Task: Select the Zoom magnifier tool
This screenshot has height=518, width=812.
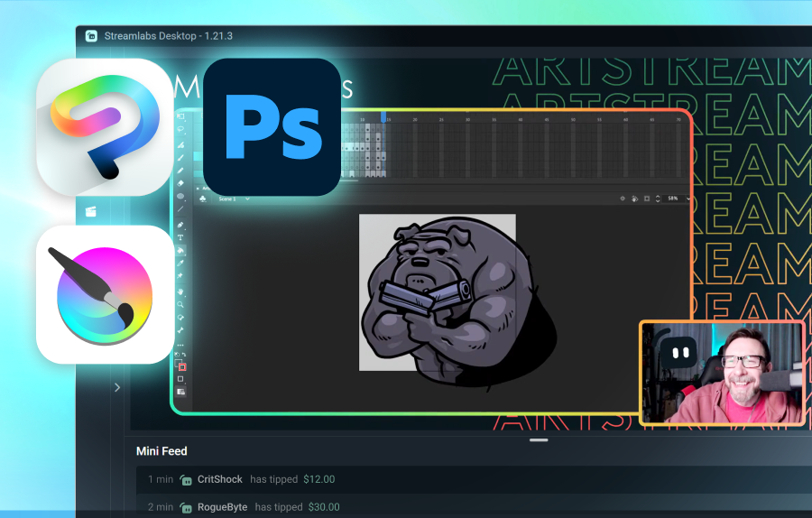Action: (180, 305)
